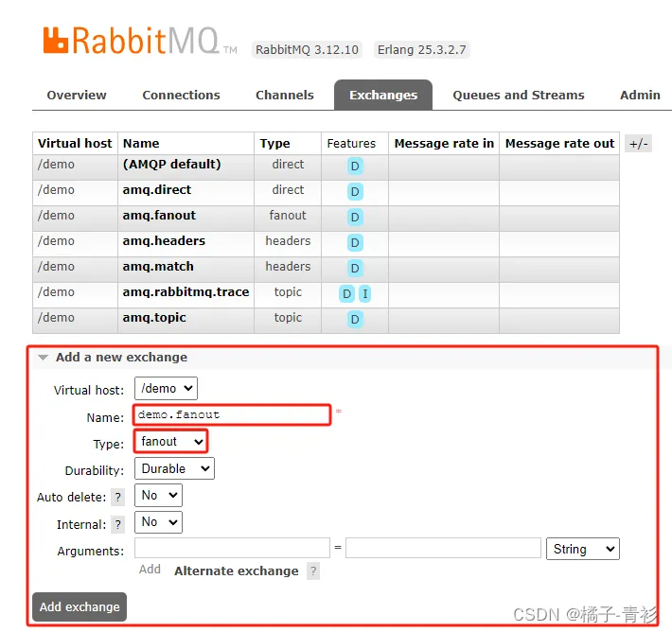
Task: Click the RabbitMQ 3.12.10 version label
Action: 307,50
